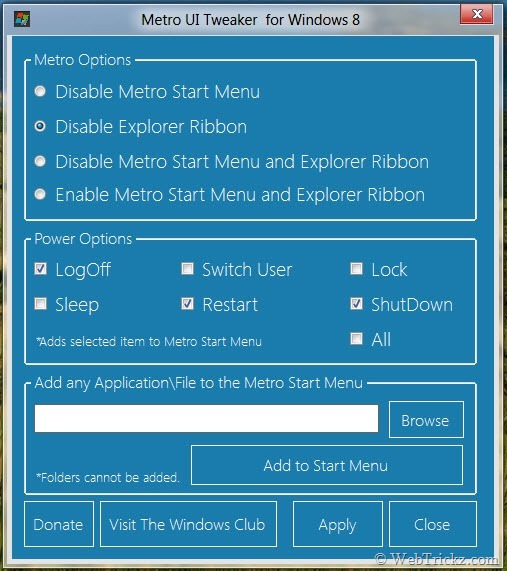This screenshot has height=571, width=507.
Task: Click the Donate button
Action: [59, 524]
